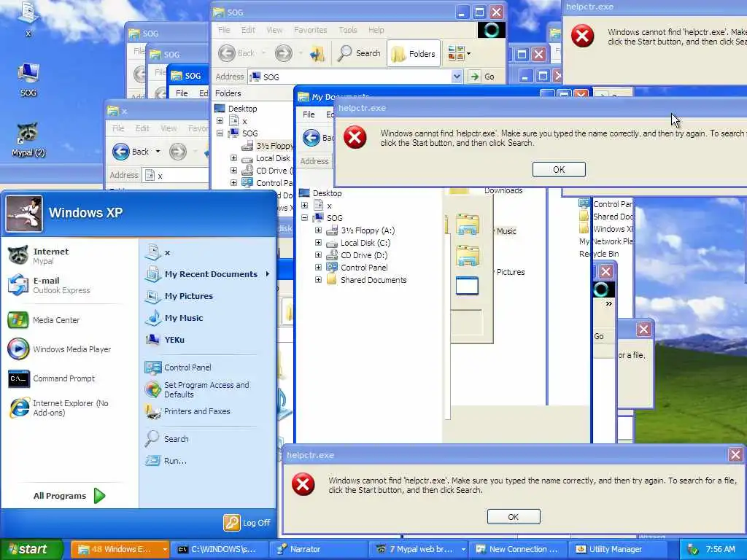The height and width of the screenshot is (560, 747).
Task: Click the system tray security icon
Action: pos(692,550)
